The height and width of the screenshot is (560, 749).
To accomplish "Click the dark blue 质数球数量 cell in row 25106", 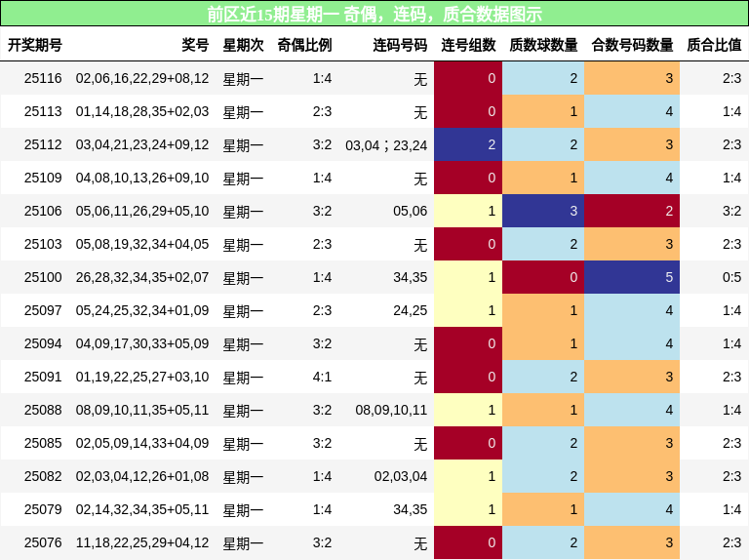I will pos(543,211).
